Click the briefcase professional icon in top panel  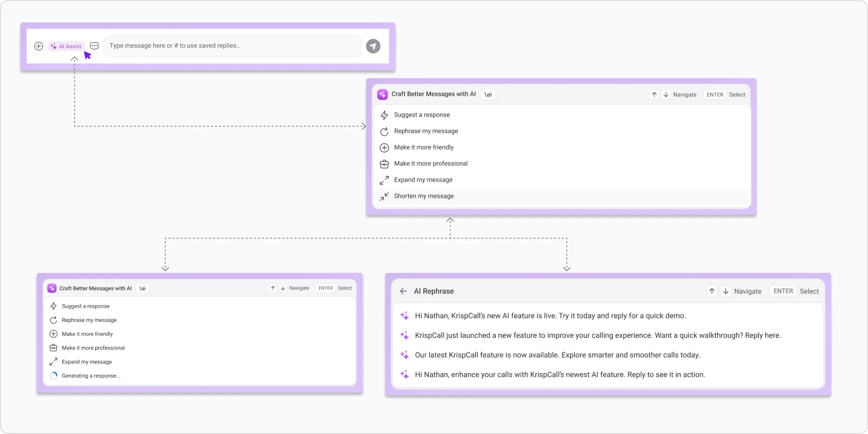(384, 164)
